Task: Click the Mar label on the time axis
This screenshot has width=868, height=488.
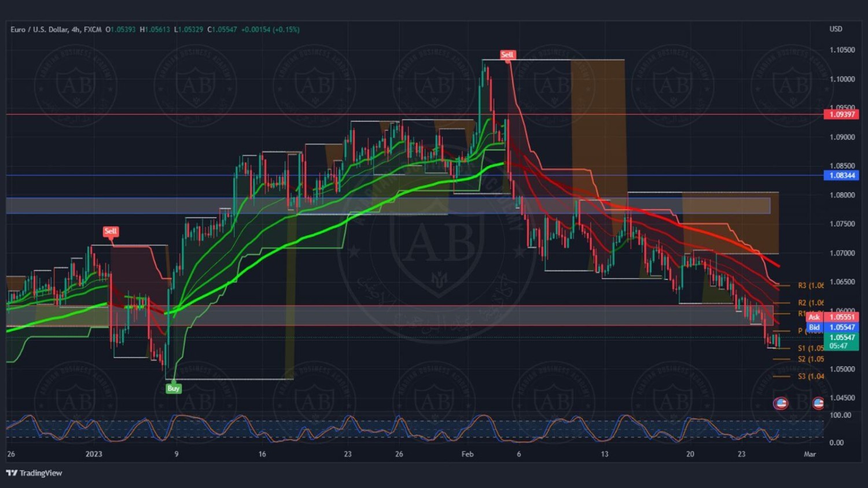Action: (x=810, y=454)
